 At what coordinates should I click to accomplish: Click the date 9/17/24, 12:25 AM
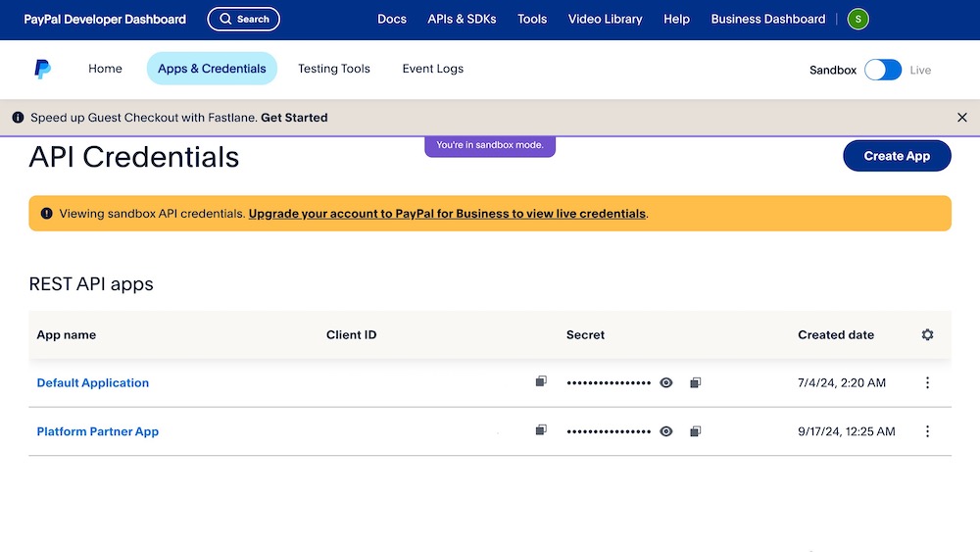pos(847,431)
